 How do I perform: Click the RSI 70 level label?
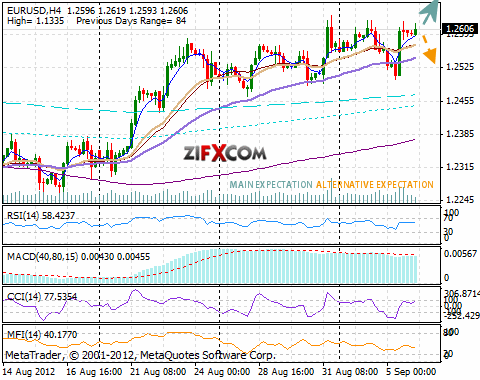(x=448, y=218)
